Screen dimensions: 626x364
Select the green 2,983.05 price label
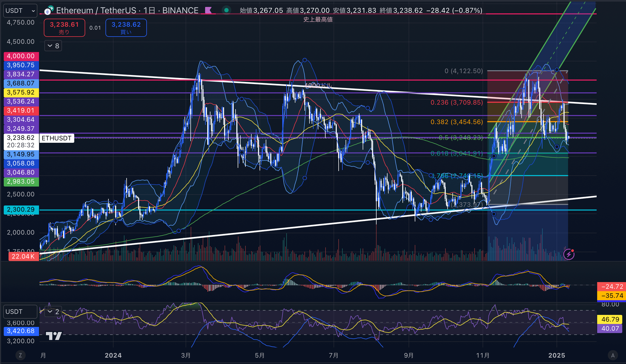(x=21, y=181)
